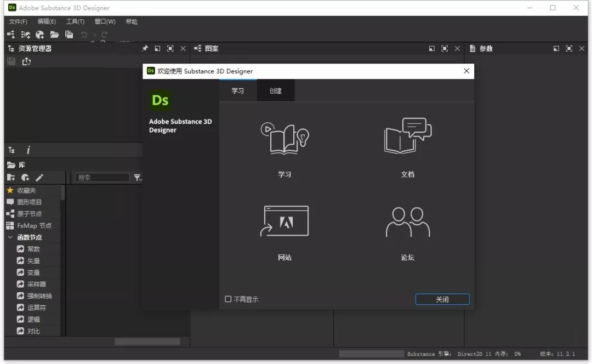Undock the 参数 panel
This screenshot has height=364, width=592.
(556, 48)
